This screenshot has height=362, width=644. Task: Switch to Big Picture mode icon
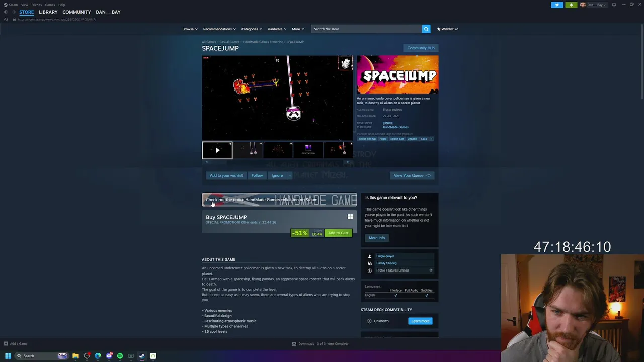(614, 5)
